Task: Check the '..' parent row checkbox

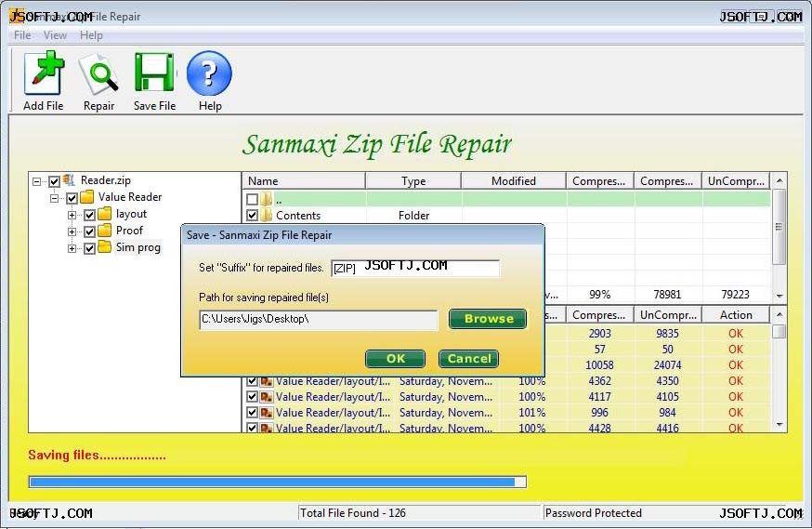Action: pyautogui.click(x=252, y=199)
